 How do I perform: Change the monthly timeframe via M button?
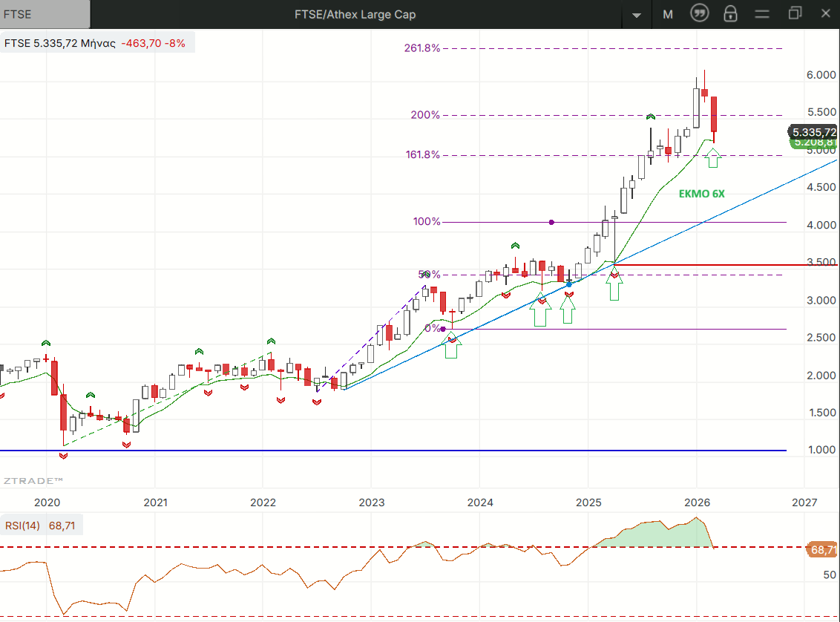(x=668, y=14)
